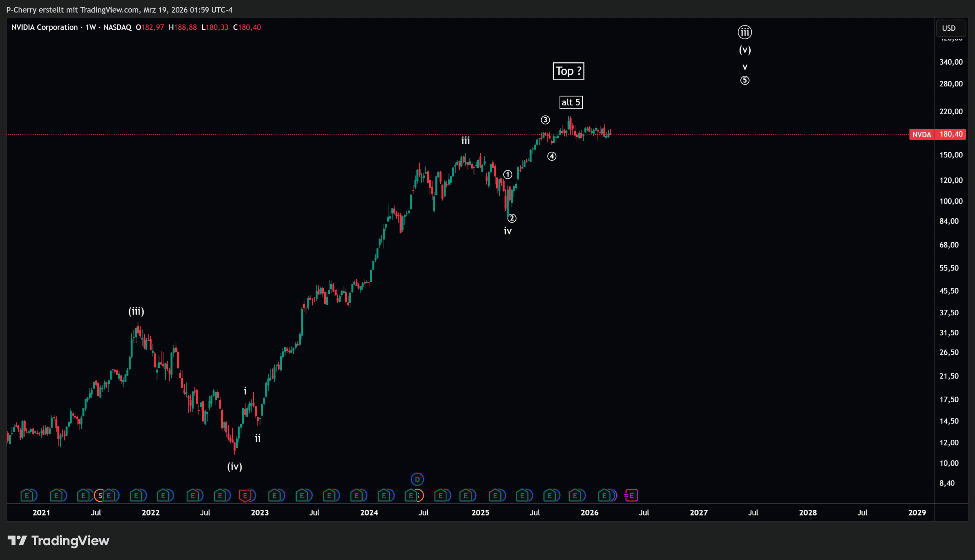Click the first green earnings marker near 2021

coord(27,495)
